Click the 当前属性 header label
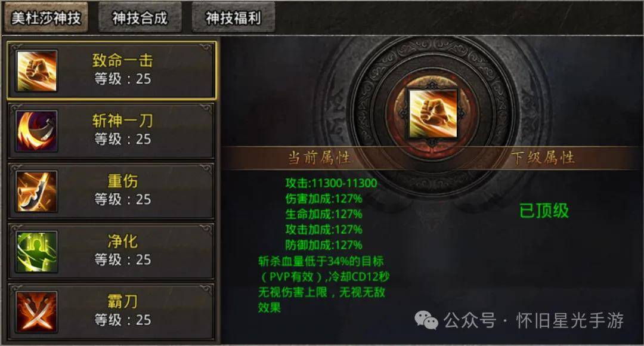This screenshot has height=346, width=644. tap(318, 158)
